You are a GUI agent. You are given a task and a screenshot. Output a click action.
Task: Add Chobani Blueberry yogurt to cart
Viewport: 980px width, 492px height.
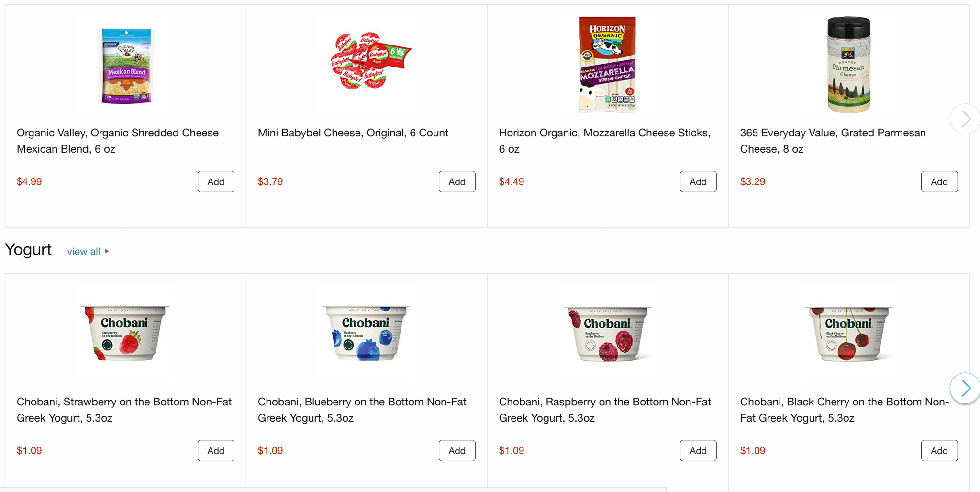[457, 450]
